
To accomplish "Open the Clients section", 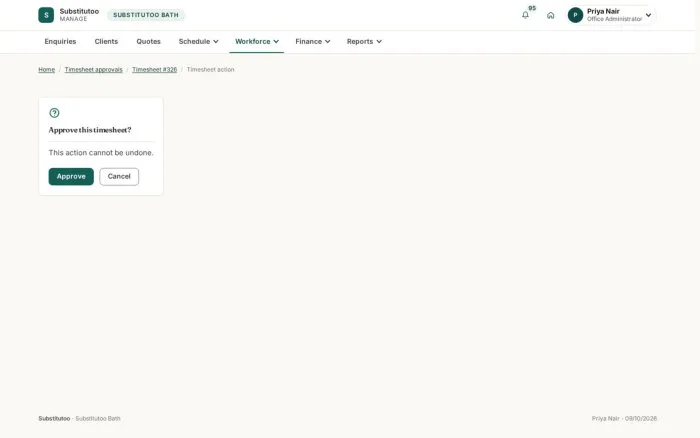I will (x=106, y=42).
